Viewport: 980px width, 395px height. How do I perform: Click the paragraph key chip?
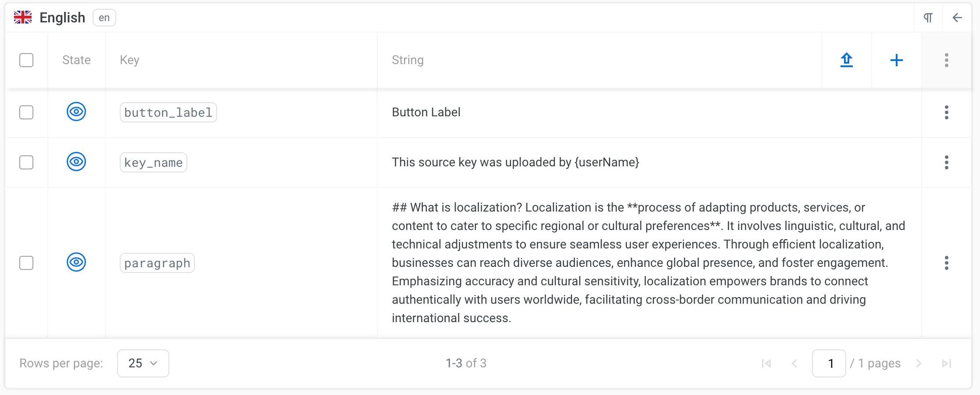157,262
